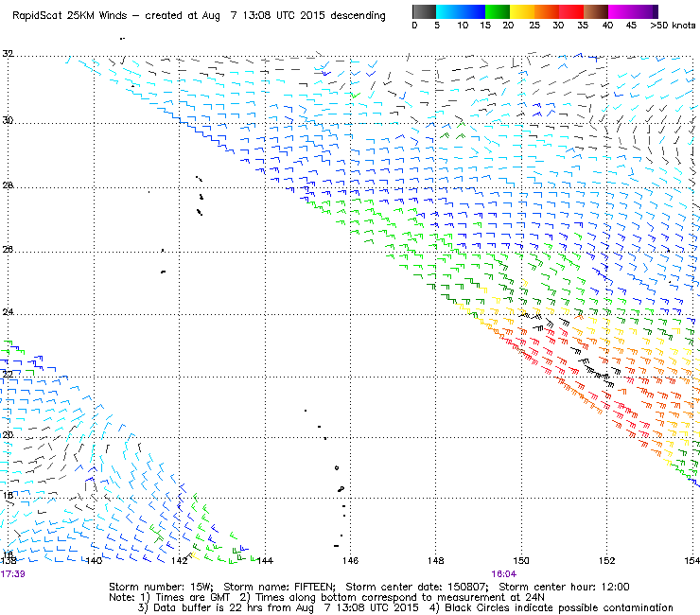Viewport: 700px width, 615px height.
Task: Click the longitude label 142
Action: (179, 560)
